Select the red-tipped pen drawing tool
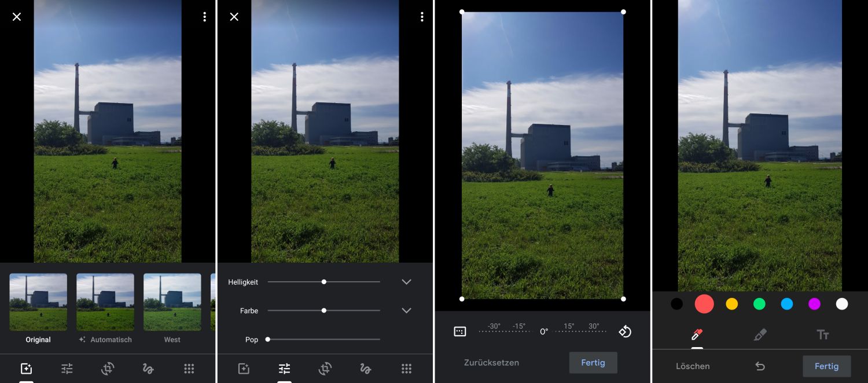Image resolution: width=868 pixels, height=383 pixels. tap(697, 335)
